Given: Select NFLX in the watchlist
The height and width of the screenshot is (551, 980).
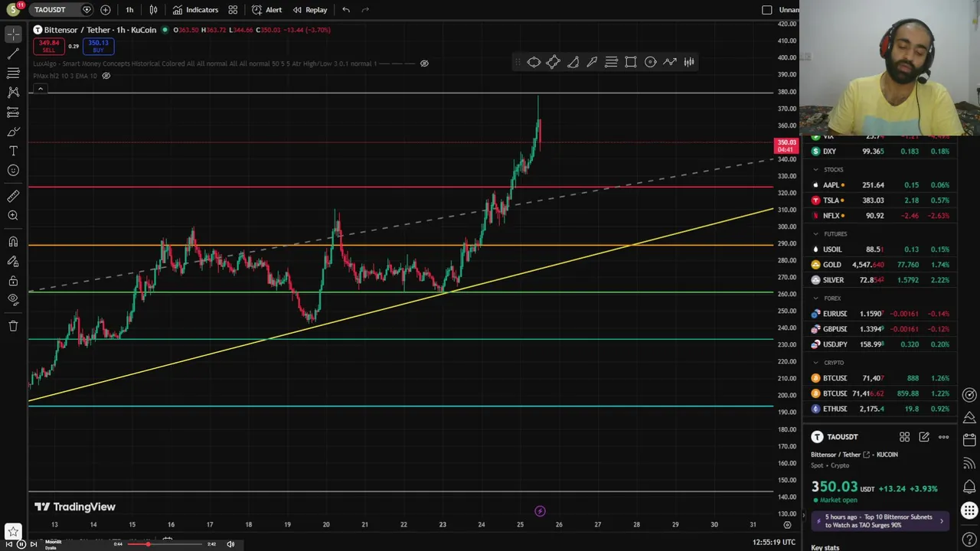Looking at the screenshot, I should pyautogui.click(x=879, y=216).
